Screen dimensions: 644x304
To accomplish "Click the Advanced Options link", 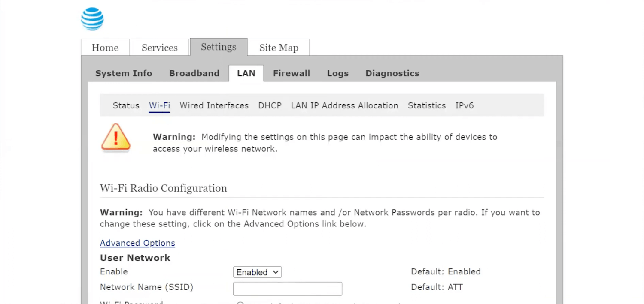I will [x=137, y=243].
